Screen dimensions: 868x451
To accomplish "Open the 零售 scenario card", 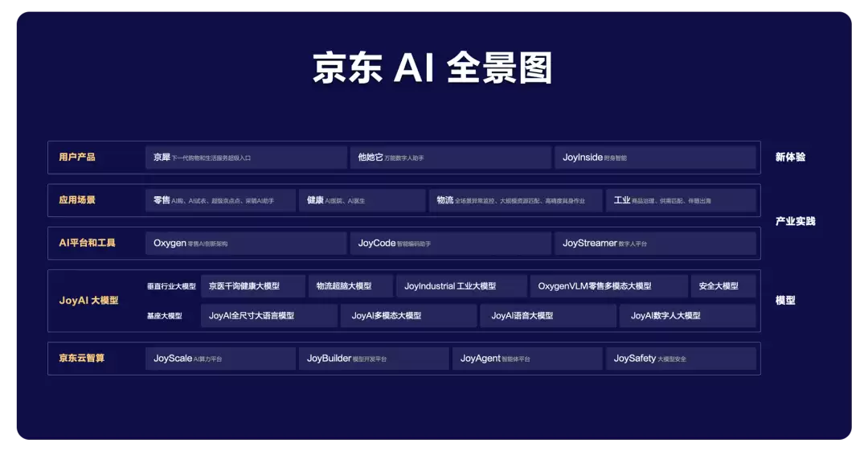I will click(x=220, y=200).
